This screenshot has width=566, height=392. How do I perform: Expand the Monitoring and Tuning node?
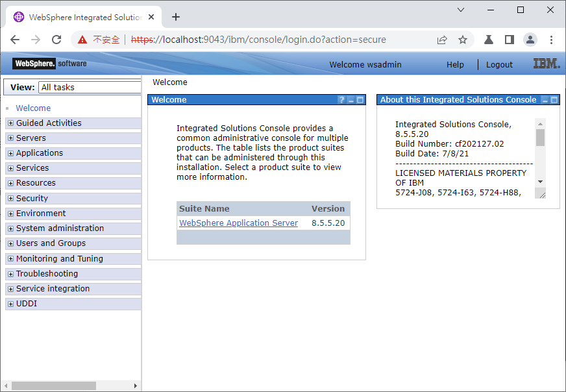(x=11, y=258)
